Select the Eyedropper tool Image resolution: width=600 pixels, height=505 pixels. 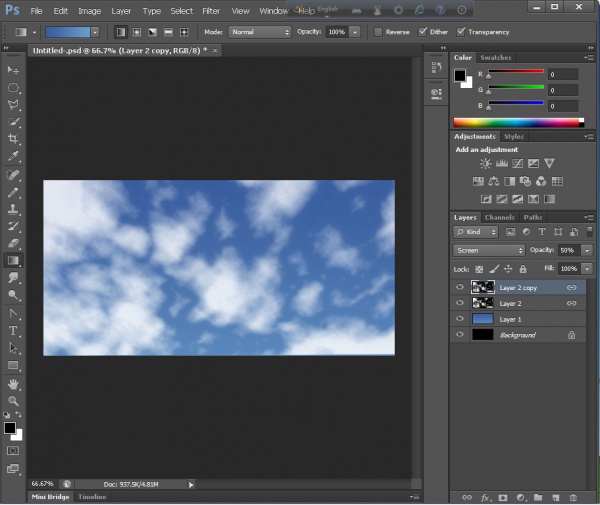14,157
